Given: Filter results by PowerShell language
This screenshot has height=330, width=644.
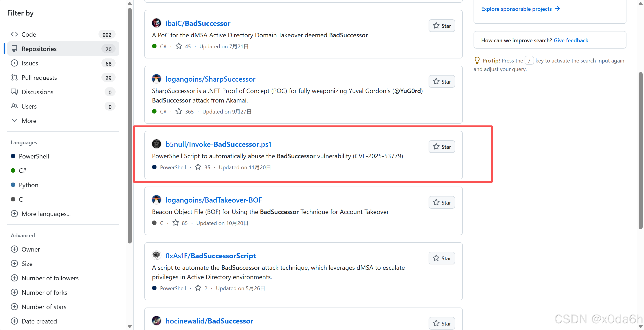Looking at the screenshot, I should 34,156.
